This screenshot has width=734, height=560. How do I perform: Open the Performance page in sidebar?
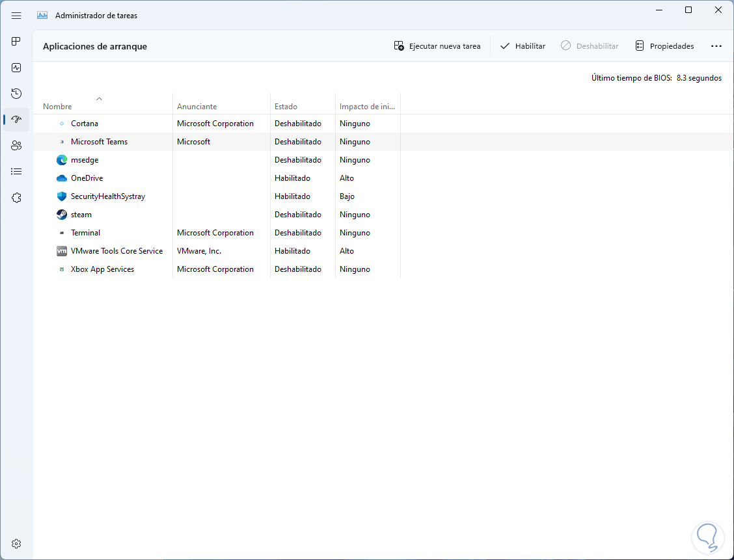(x=16, y=68)
